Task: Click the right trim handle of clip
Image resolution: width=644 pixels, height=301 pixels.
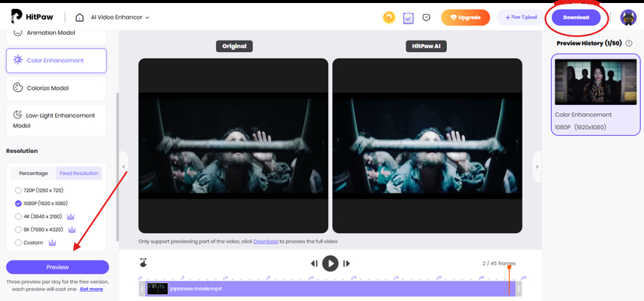Action: pyautogui.click(x=519, y=289)
